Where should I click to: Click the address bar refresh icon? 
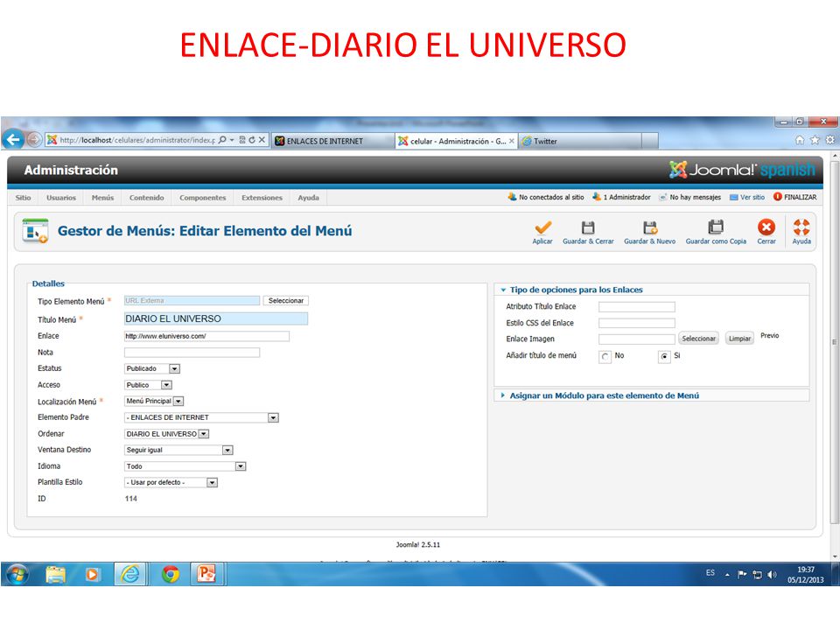252,140
